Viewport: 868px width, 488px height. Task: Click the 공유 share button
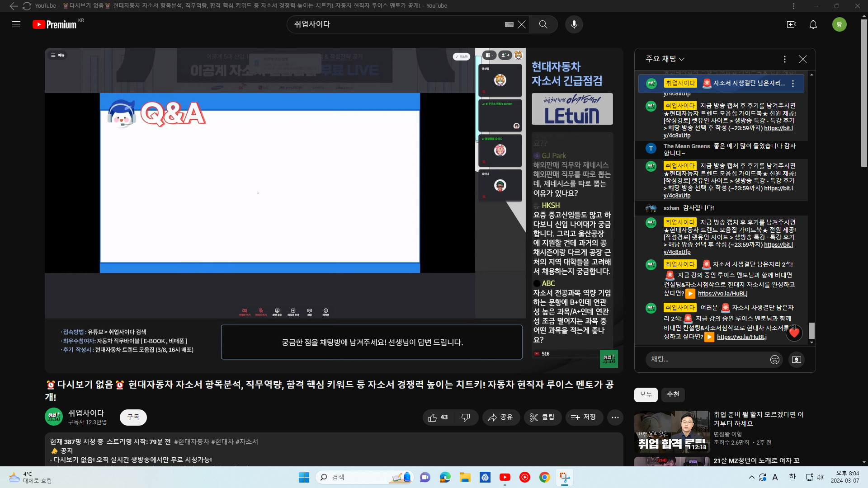tap(500, 418)
